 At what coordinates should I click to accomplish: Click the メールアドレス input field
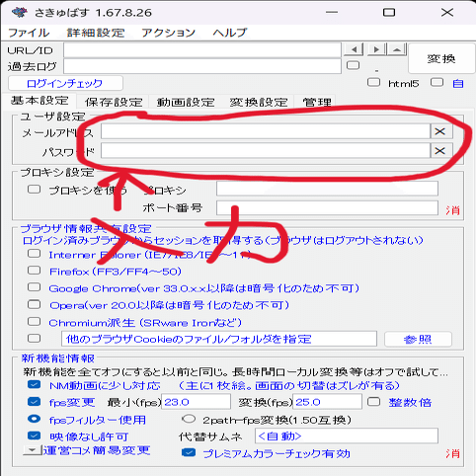click(266, 131)
